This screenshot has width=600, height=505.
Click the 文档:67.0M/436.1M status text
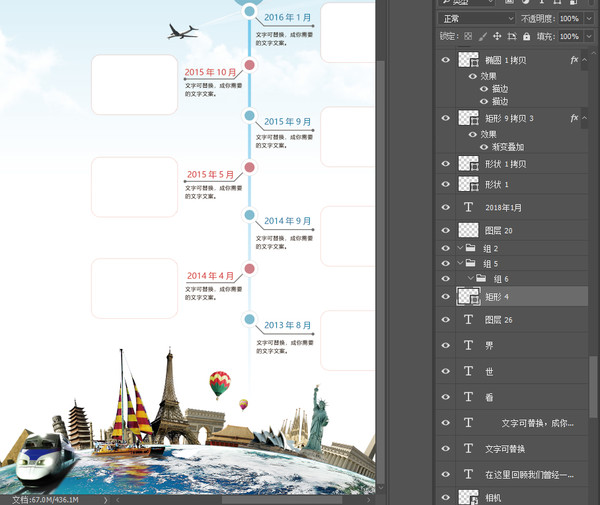pyautogui.click(x=45, y=500)
